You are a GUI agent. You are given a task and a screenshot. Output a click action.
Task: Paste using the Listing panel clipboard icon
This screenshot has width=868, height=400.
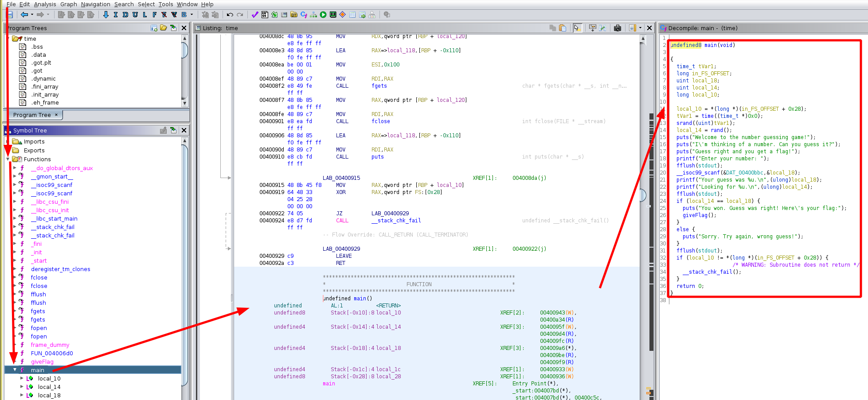(x=563, y=28)
